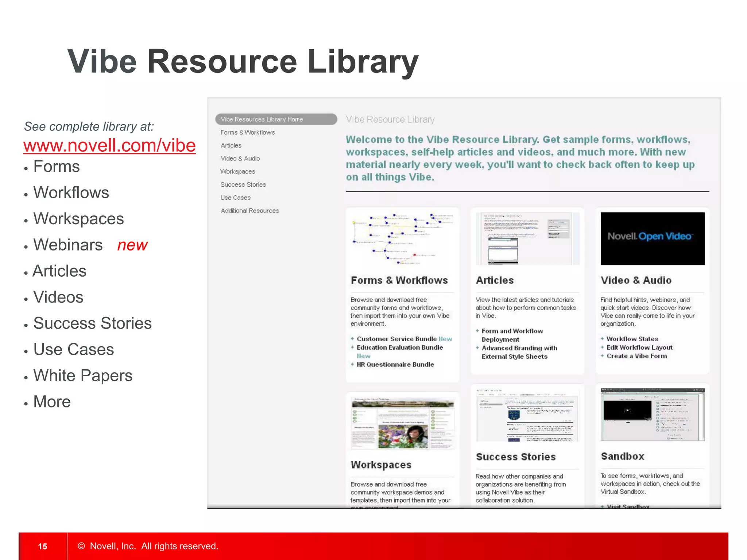
Task: Open the Success Stories card heading
Action: click(x=516, y=457)
